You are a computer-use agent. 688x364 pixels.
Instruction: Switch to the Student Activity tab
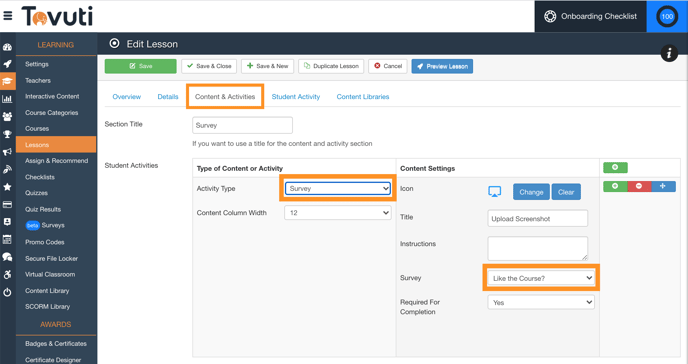point(296,96)
